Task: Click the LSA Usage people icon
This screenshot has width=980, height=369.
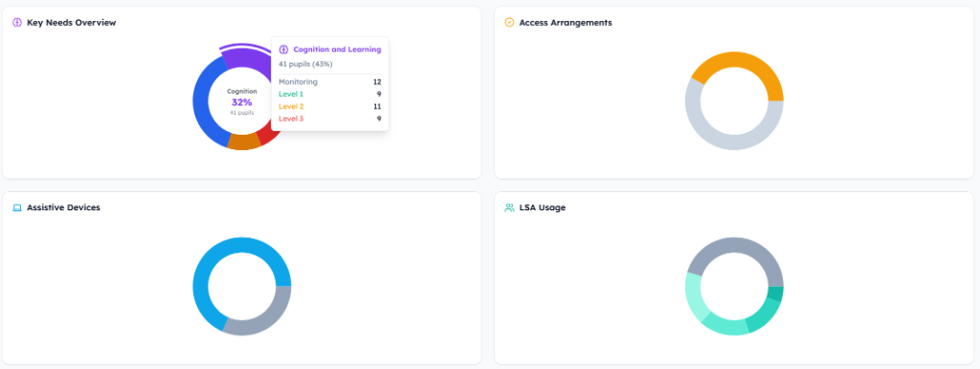Action: click(x=509, y=207)
